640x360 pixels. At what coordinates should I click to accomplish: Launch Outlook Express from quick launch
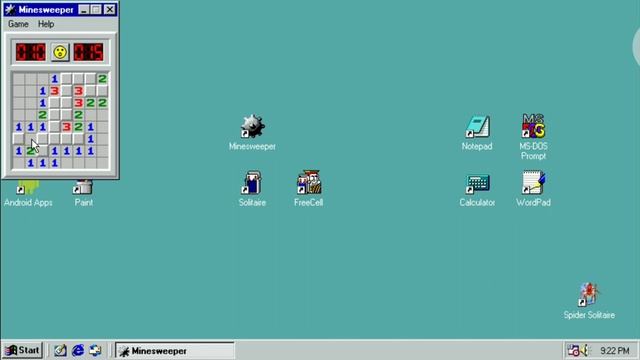[x=95, y=350]
